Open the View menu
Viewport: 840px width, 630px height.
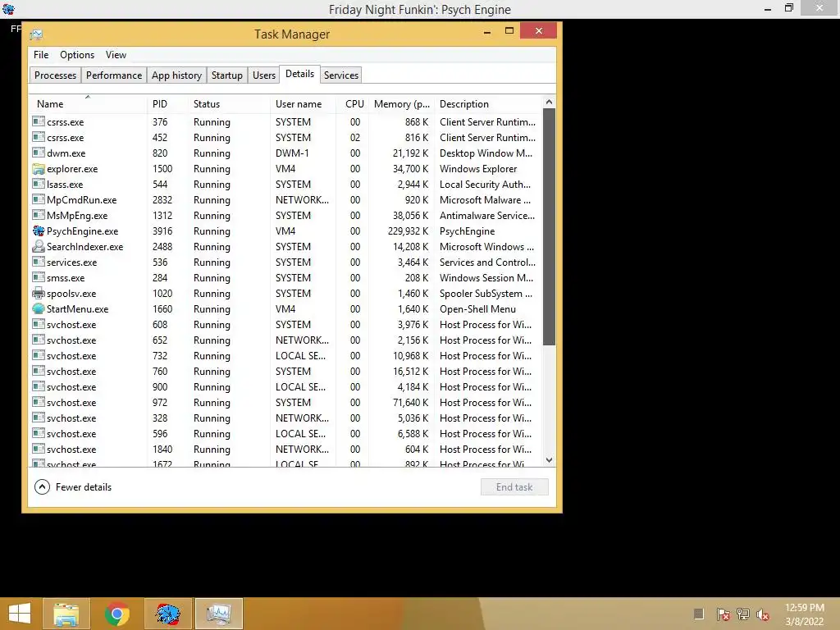(x=116, y=55)
